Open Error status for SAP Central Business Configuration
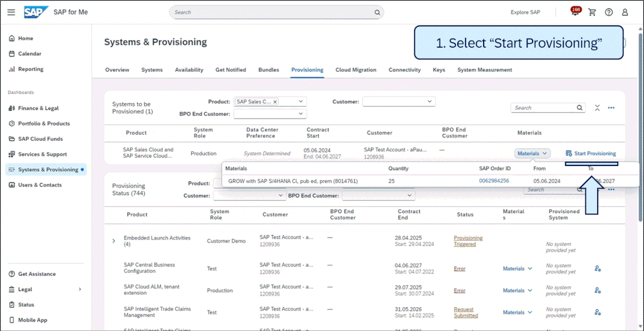 [460, 269]
